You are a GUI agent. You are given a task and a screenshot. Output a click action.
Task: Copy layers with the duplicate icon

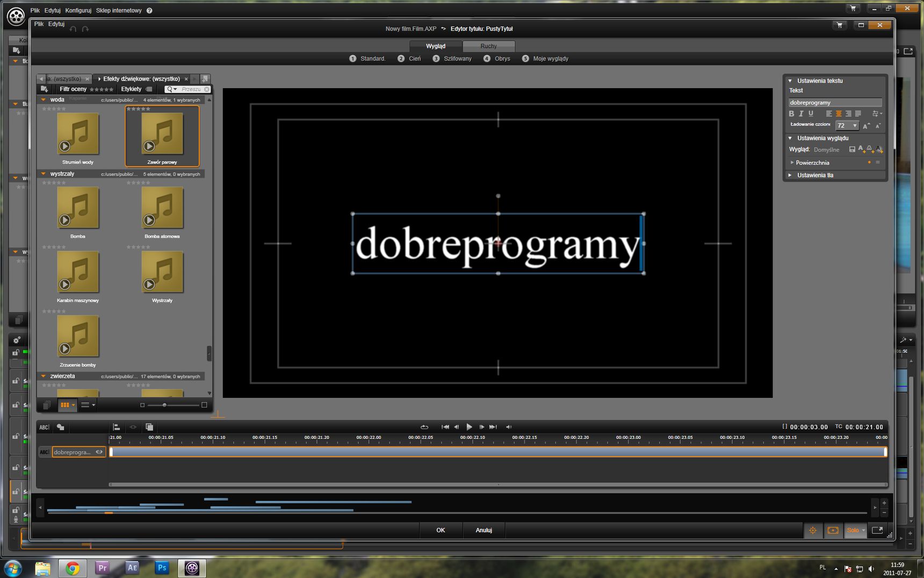[149, 427]
